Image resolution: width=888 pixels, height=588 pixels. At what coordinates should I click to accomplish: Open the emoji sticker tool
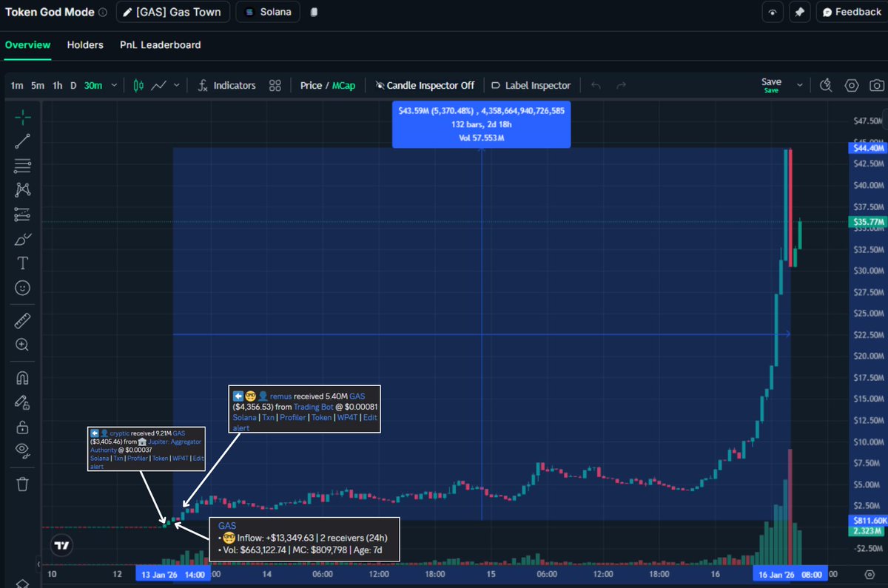pos(22,288)
